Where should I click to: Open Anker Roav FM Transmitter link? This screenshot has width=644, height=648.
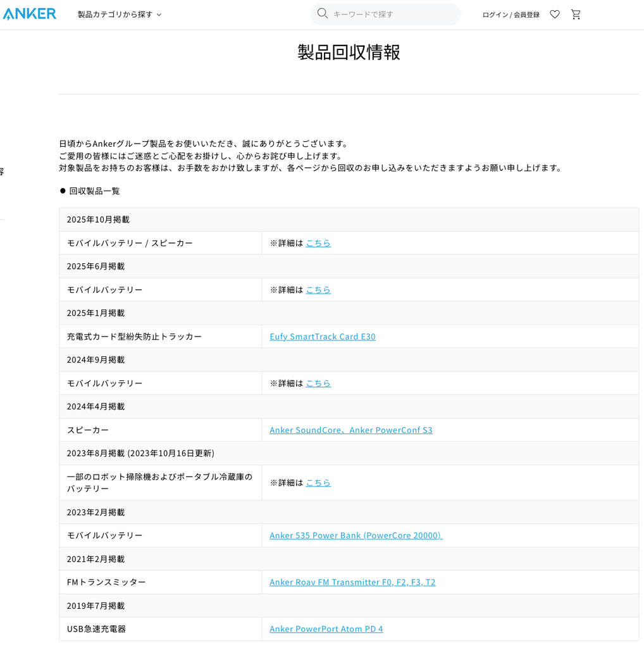[x=352, y=582]
